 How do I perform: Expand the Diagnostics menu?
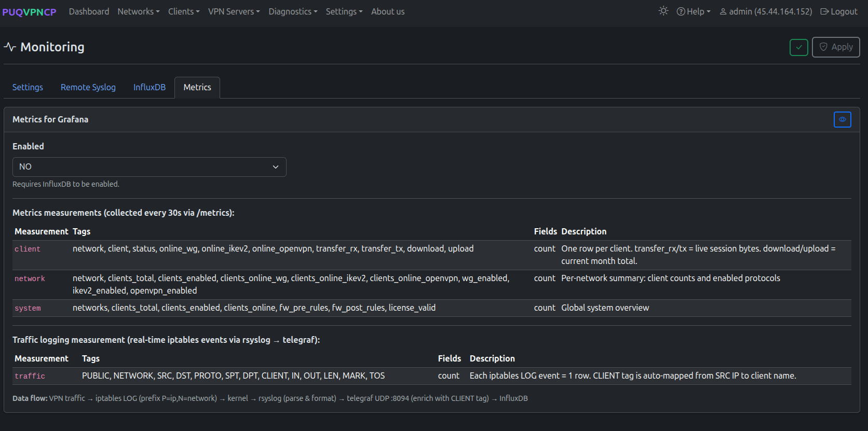[293, 11]
